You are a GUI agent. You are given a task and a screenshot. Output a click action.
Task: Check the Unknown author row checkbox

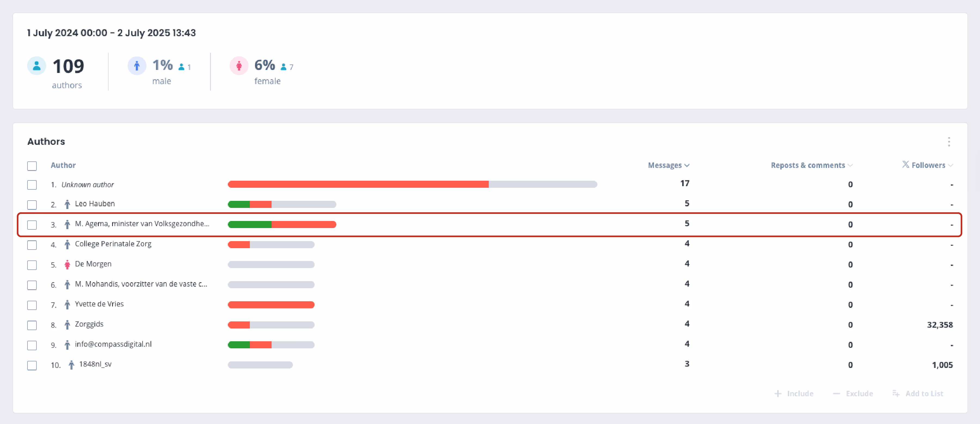(32, 185)
